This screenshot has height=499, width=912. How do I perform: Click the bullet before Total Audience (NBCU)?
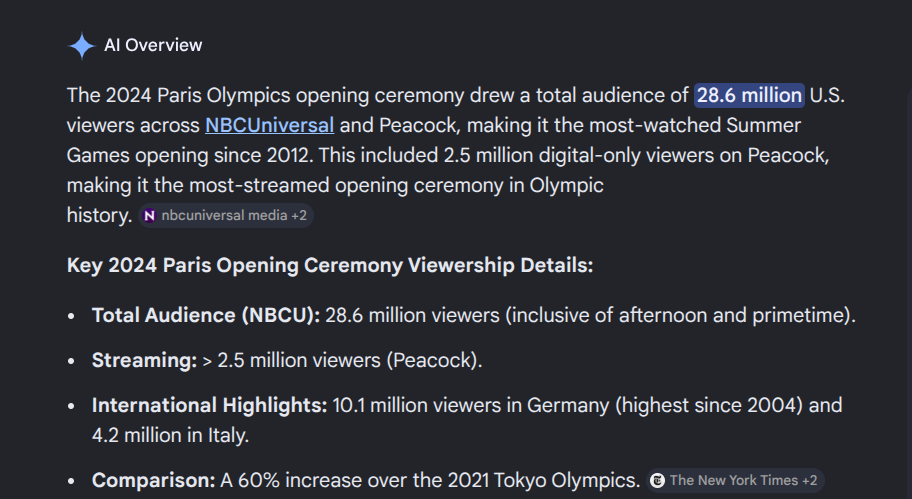point(72,316)
